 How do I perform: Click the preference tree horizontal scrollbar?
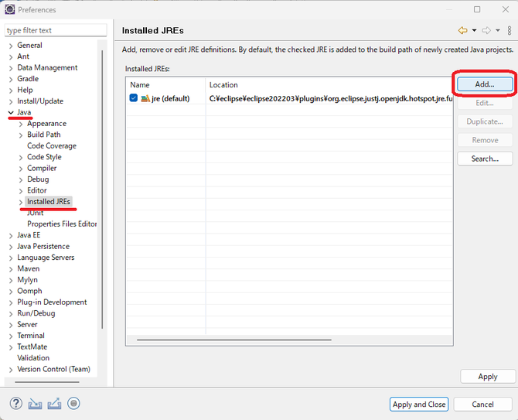(x=47, y=382)
